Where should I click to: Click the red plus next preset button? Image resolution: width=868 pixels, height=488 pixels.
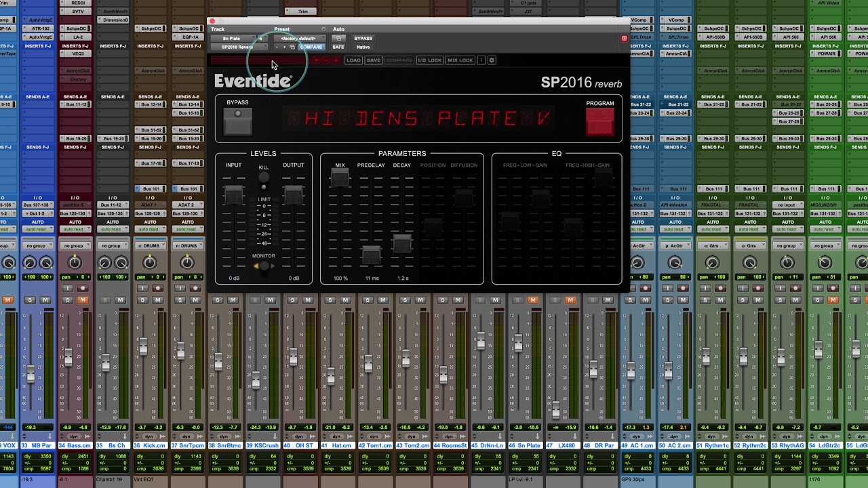[336, 60]
